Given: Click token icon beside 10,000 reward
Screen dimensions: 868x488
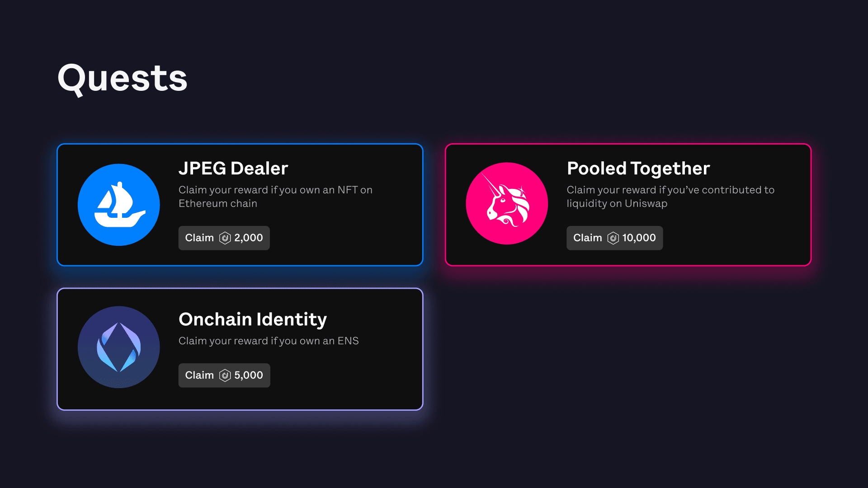Looking at the screenshot, I should [613, 238].
